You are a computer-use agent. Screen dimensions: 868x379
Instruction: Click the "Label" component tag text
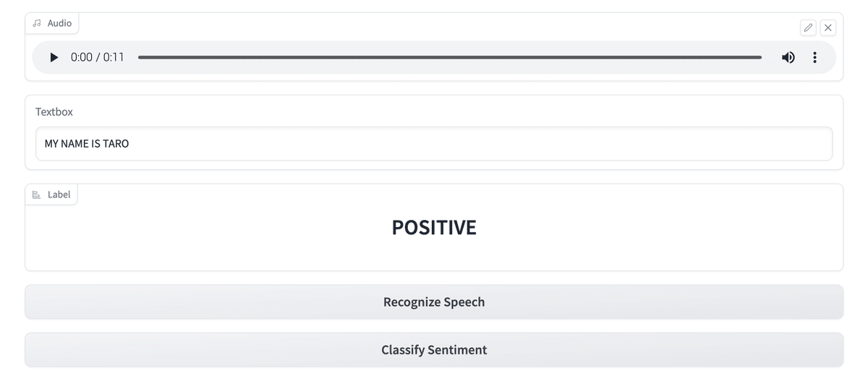click(59, 195)
